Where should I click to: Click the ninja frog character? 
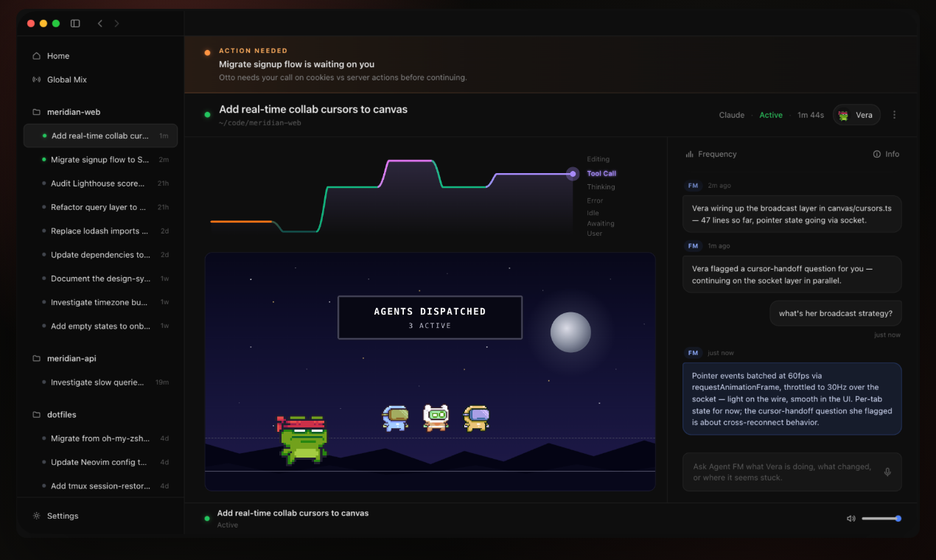click(302, 440)
